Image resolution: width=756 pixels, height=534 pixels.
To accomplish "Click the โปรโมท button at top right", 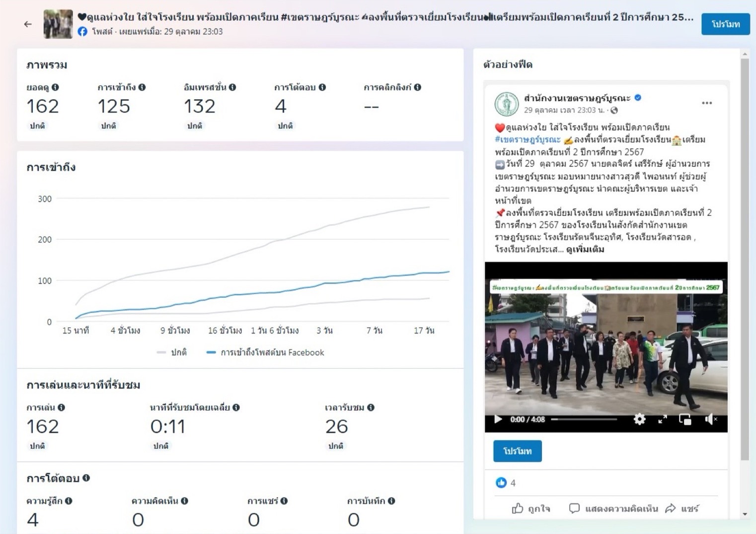I will [x=725, y=24].
